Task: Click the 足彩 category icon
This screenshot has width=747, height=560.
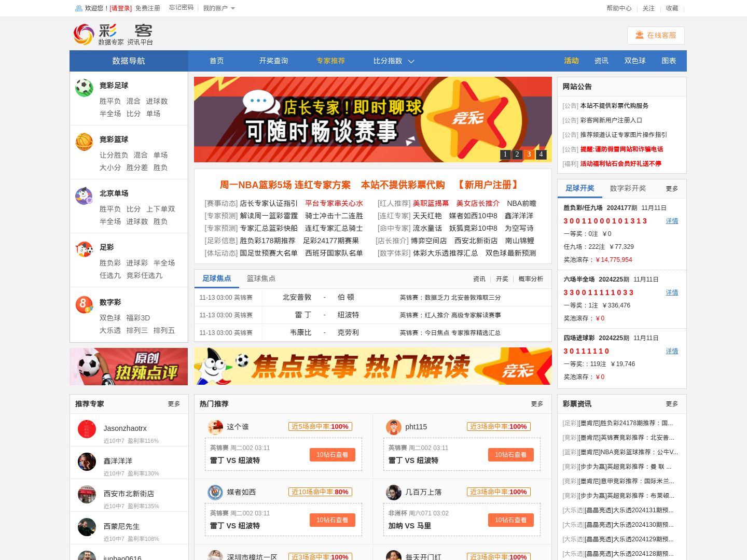Action: coord(84,249)
